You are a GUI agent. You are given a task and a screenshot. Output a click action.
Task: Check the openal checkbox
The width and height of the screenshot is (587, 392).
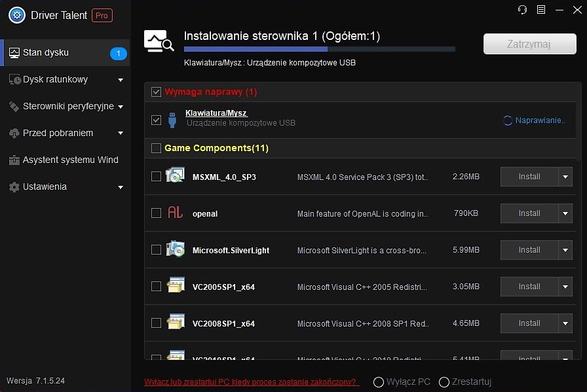[x=156, y=213]
